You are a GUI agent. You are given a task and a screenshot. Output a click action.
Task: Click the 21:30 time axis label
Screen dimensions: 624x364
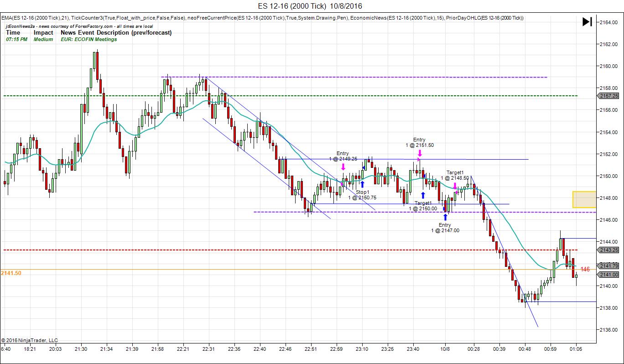click(x=81, y=349)
